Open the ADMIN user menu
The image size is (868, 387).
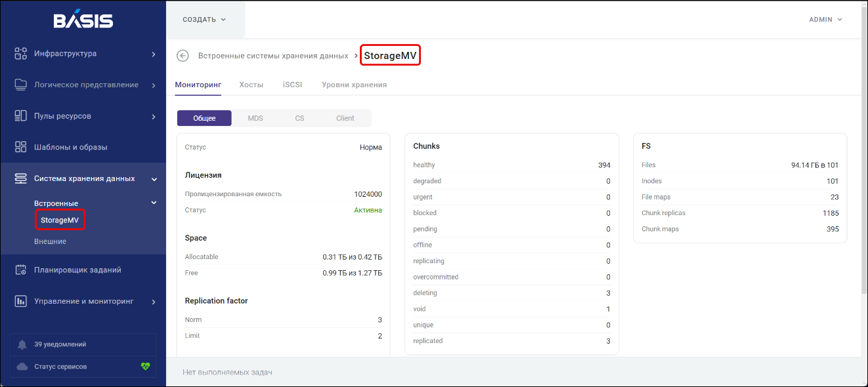coord(825,20)
